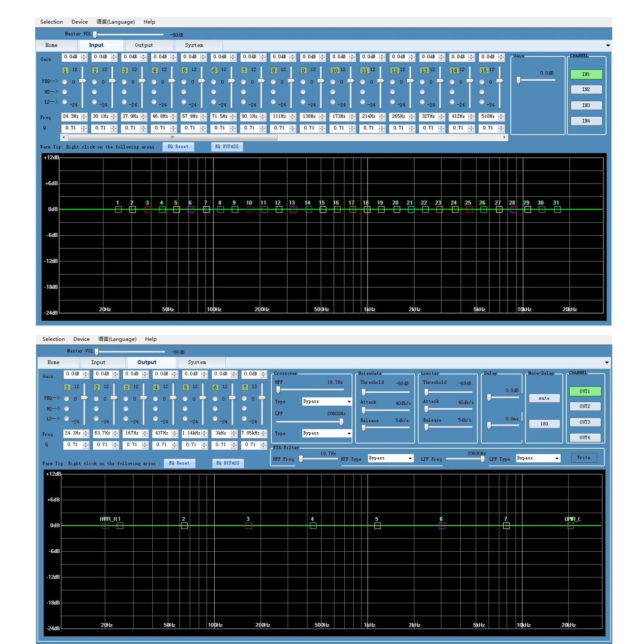Screen dimensions: 644x644
Task: Open Selection menu in upper window
Action: click(x=52, y=22)
